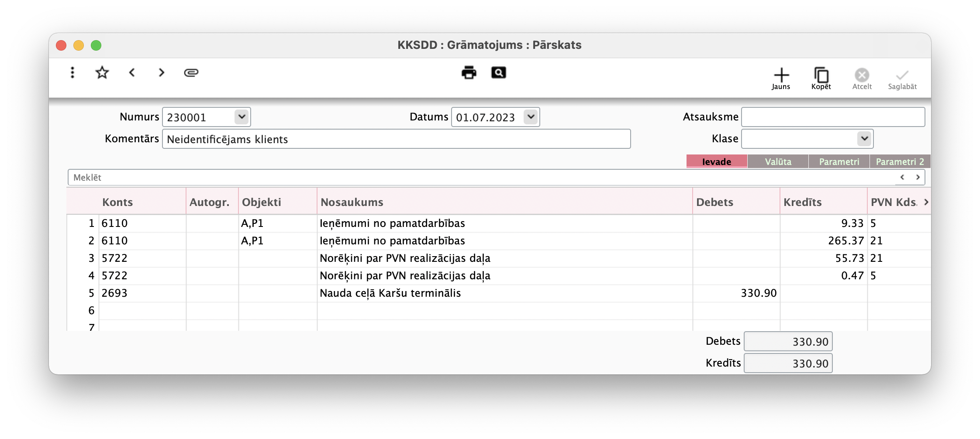Image resolution: width=980 pixels, height=439 pixels.
Task: Switch to the Valūta tab
Action: (x=778, y=161)
